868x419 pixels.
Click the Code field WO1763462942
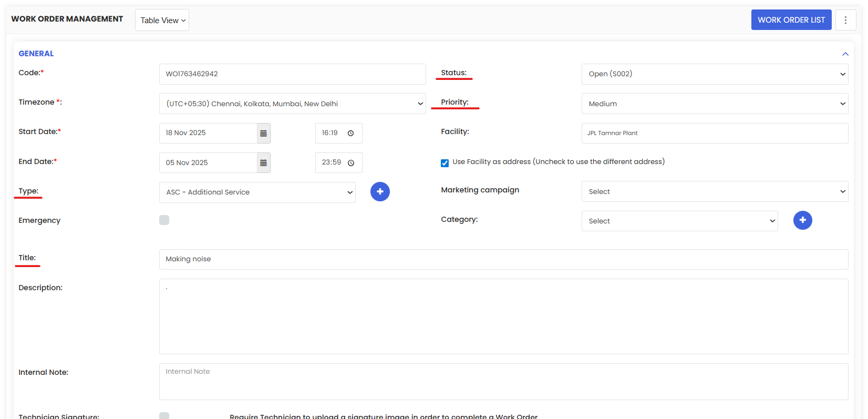point(293,74)
